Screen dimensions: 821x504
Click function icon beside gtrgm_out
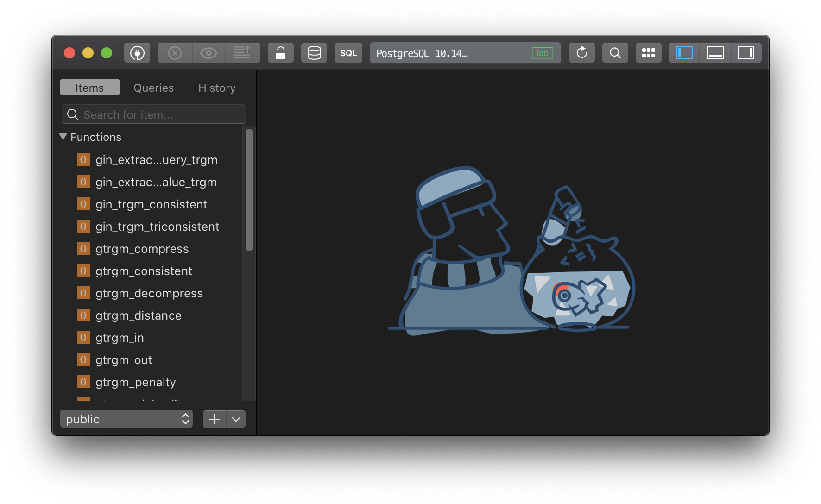83,359
